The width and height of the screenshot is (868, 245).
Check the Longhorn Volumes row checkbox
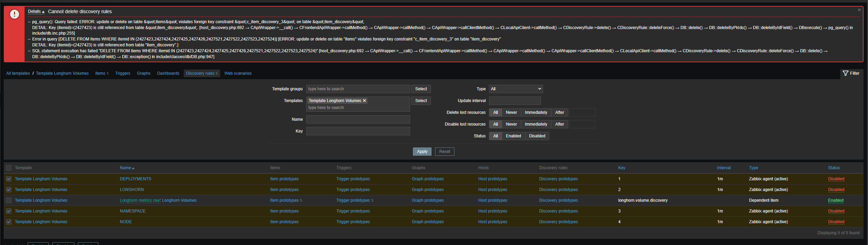[9, 200]
